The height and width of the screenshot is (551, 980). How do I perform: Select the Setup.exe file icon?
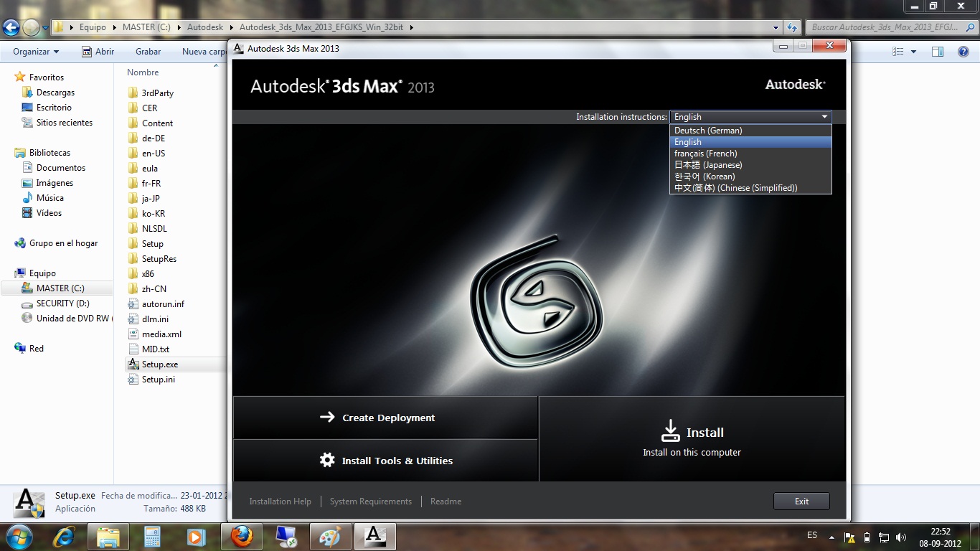point(133,364)
